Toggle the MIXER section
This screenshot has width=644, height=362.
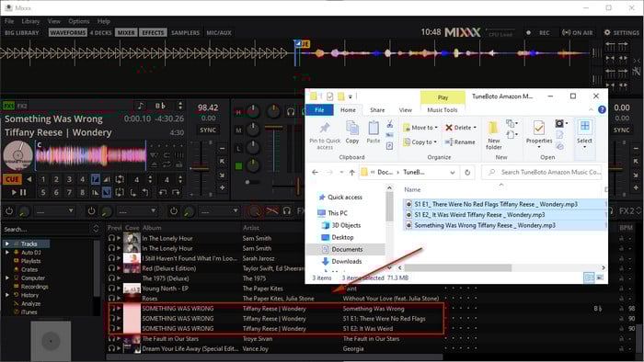coord(126,32)
